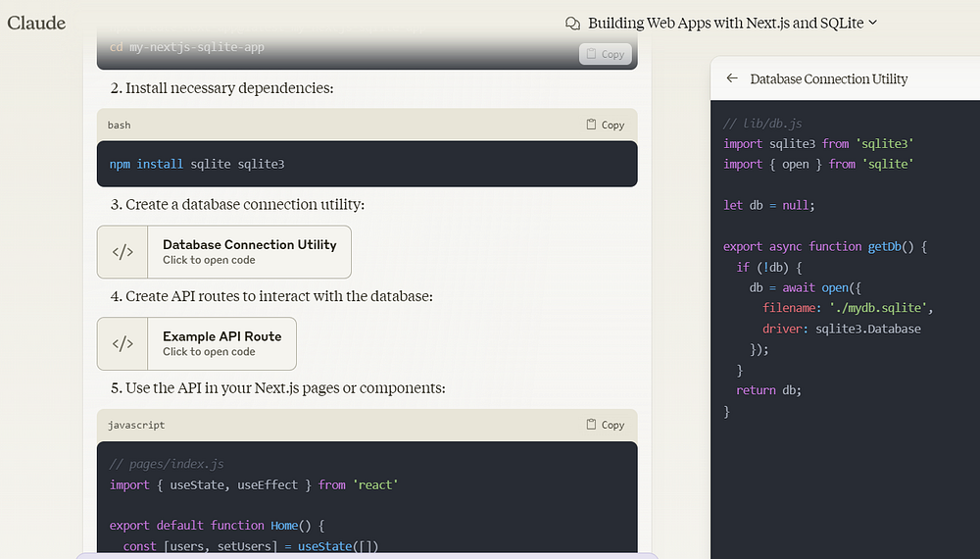The image size is (980, 559).
Task: Click the clipboard icon in the bash block
Action: click(591, 125)
